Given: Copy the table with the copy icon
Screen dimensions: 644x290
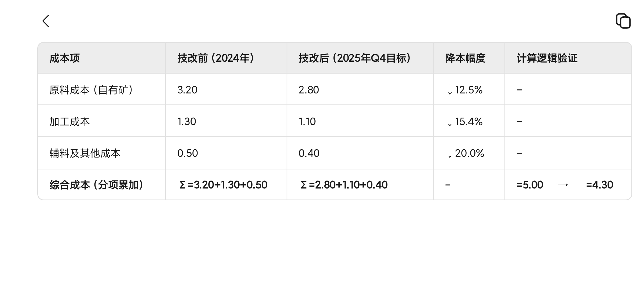Looking at the screenshot, I should point(623,21).
